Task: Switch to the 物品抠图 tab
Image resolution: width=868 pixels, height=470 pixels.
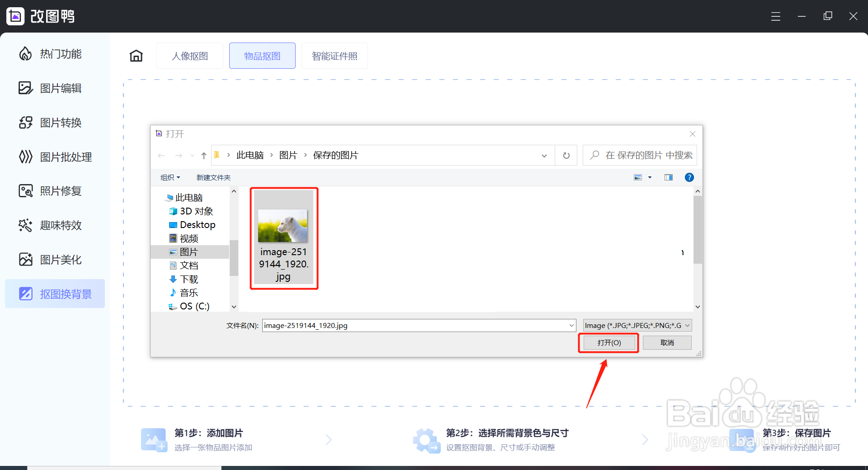Action: click(262, 56)
